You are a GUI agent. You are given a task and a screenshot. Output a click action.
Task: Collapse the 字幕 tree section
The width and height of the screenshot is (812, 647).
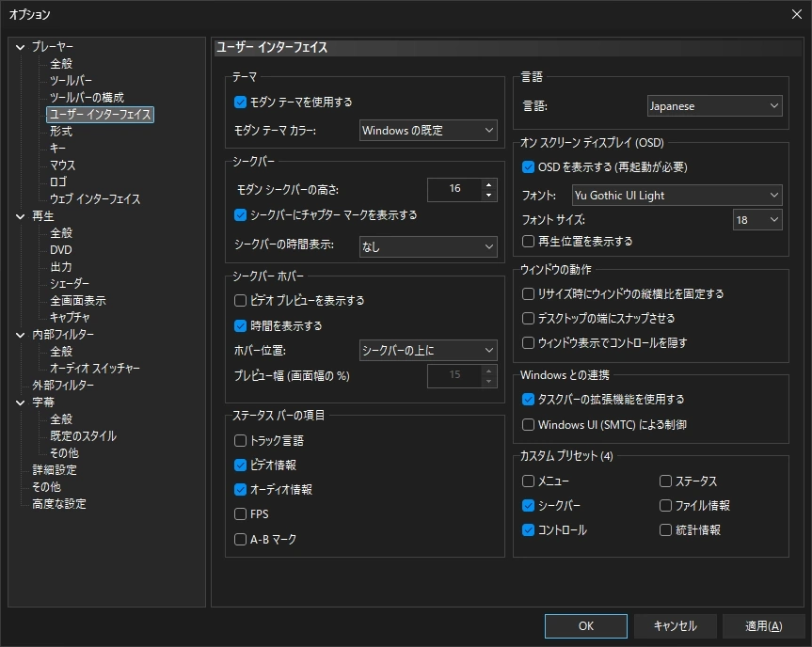coord(20,402)
